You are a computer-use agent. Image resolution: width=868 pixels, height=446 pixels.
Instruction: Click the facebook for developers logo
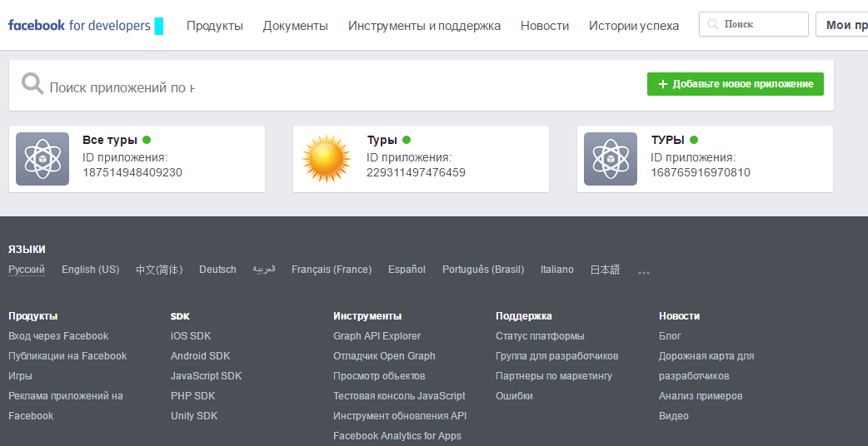click(79, 26)
